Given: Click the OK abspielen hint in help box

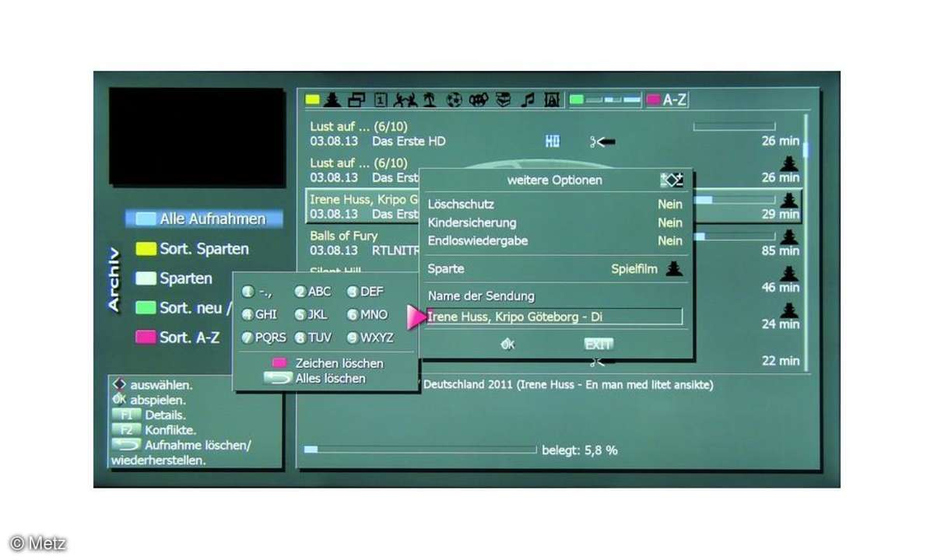Looking at the screenshot, I should [149, 400].
